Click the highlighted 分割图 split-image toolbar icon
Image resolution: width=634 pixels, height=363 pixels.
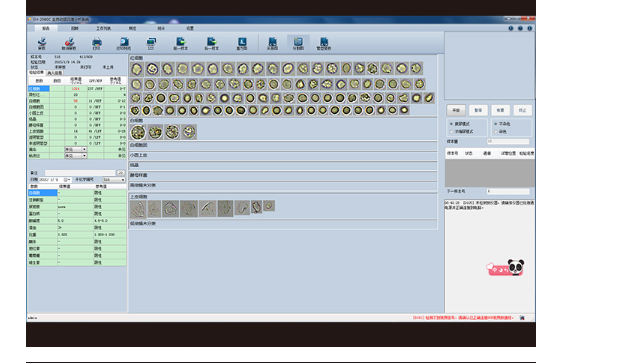coord(298,42)
